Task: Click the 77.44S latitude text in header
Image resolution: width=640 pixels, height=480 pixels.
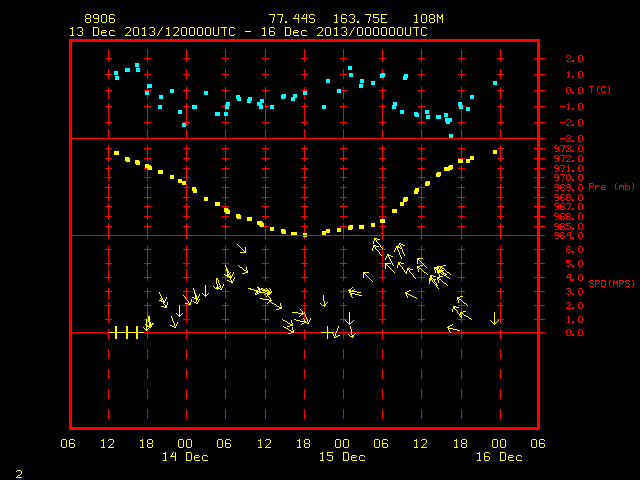Action: [x=292, y=19]
